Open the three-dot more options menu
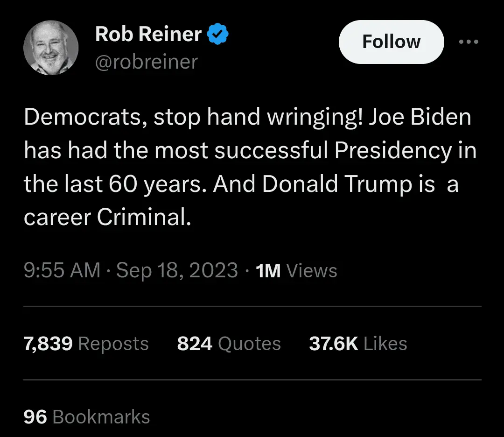 tap(469, 42)
